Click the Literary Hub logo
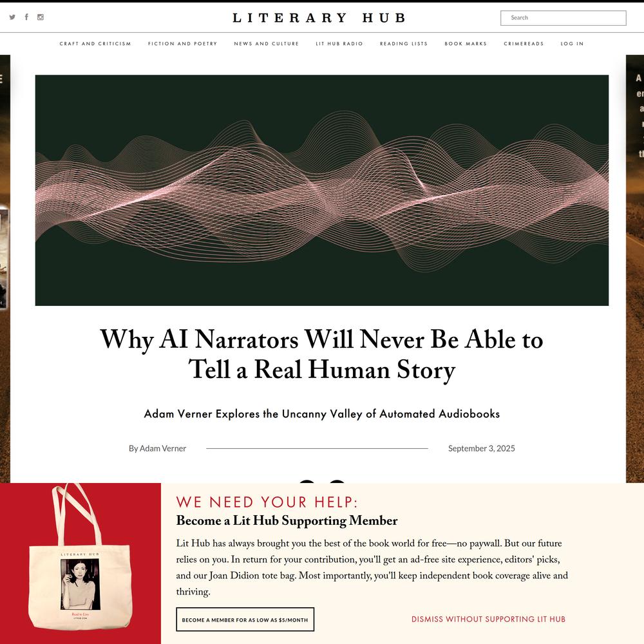The height and width of the screenshot is (644, 644). (319, 17)
